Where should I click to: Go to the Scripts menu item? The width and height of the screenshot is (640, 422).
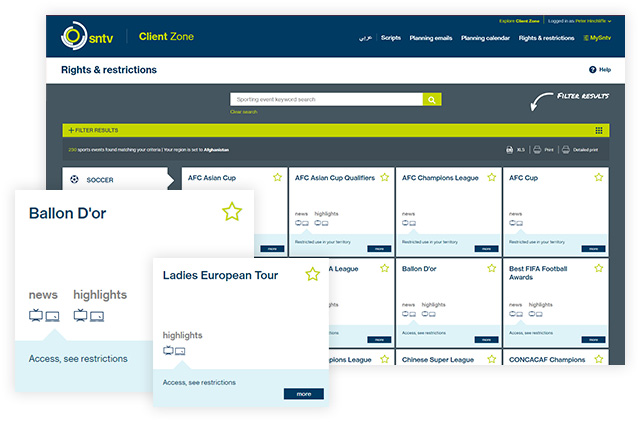390,38
